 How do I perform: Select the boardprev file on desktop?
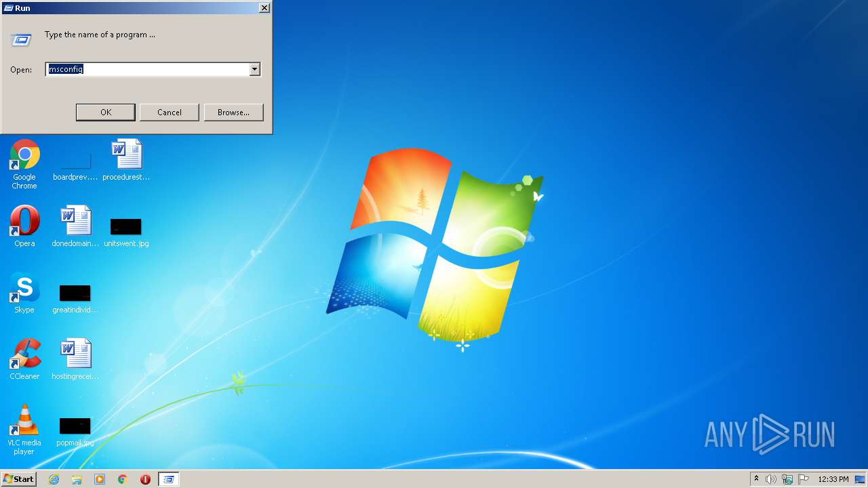tap(75, 166)
